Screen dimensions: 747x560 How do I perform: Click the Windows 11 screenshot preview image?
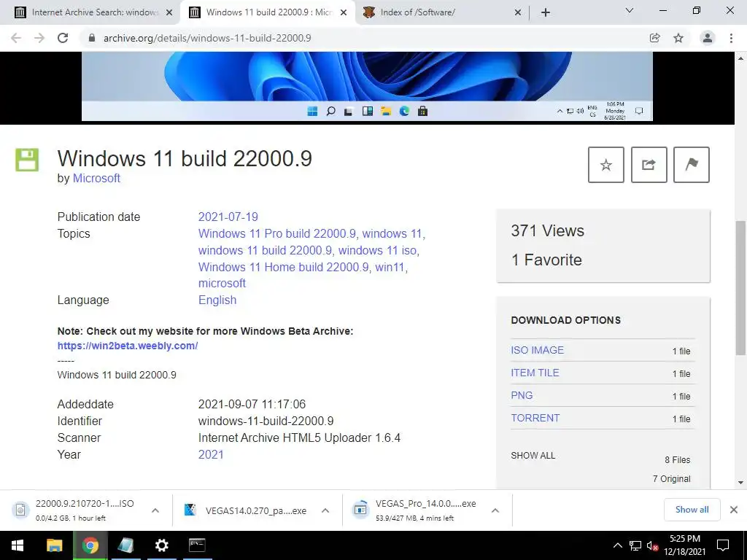[x=367, y=86]
